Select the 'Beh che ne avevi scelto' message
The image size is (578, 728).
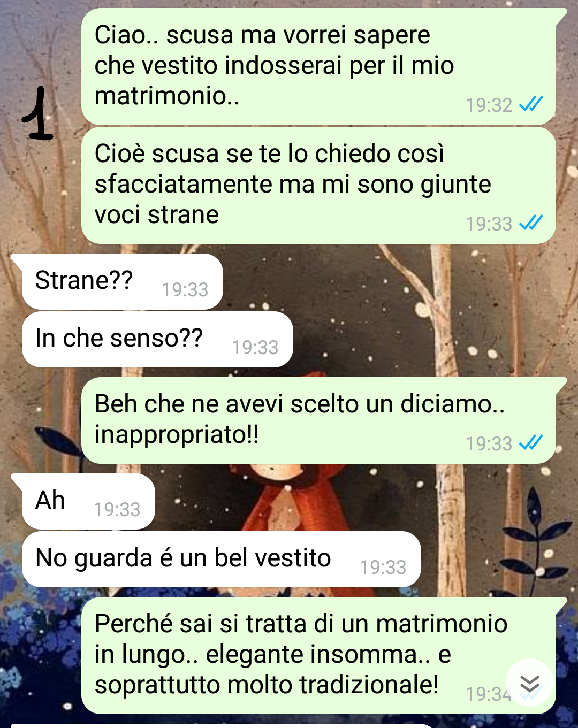(319, 420)
